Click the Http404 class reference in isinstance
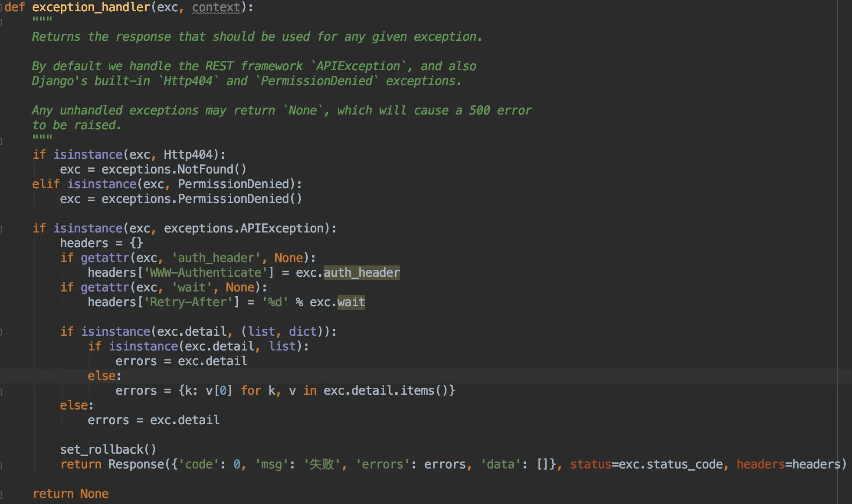Image resolution: width=852 pixels, height=504 pixels. [x=188, y=155]
